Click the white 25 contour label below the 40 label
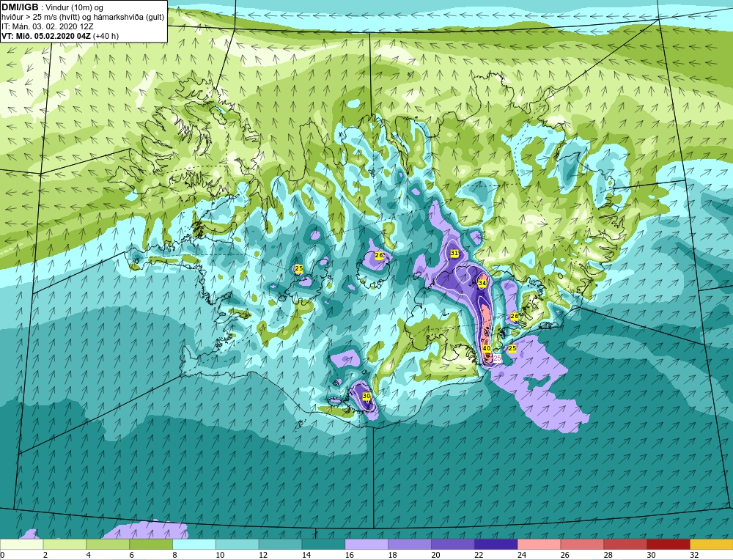Viewport: 733px width, 560px height. click(498, 358)
